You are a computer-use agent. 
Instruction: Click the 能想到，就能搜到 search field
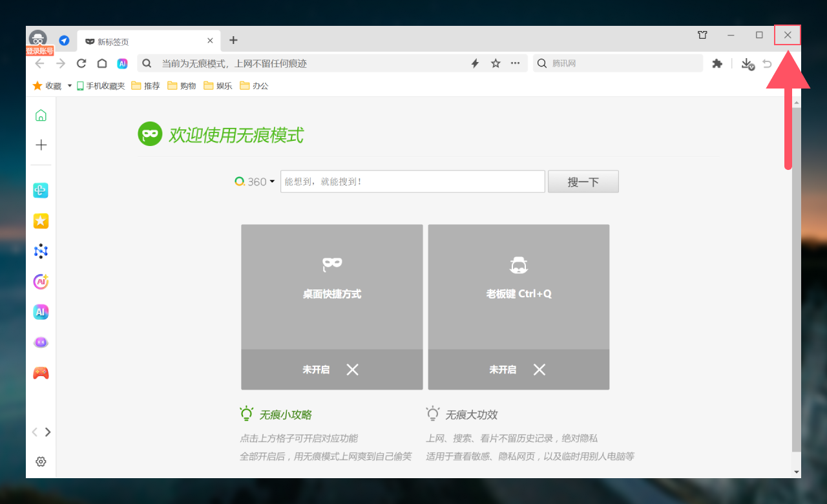tap(412, 182)
